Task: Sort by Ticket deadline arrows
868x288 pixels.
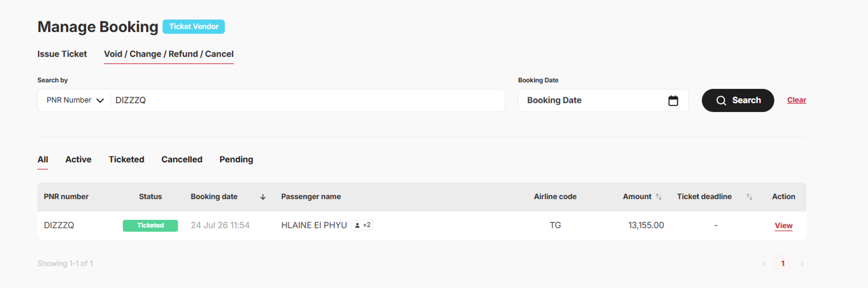Action: (x=749, y=197)
